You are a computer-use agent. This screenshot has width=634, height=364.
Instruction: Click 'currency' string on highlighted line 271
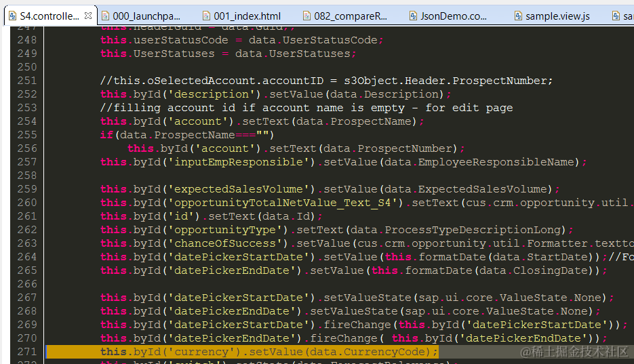201,352
